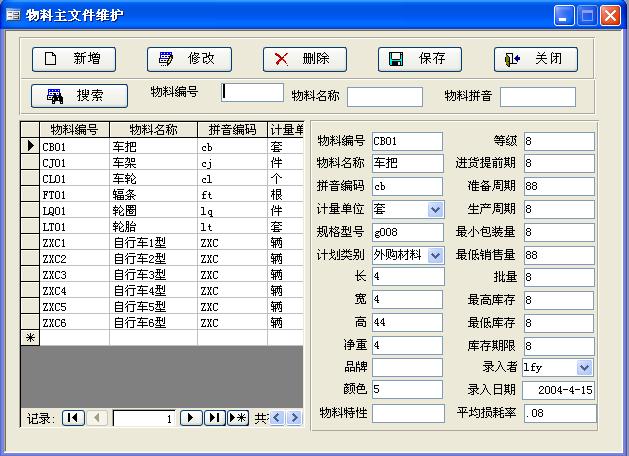The image size is (629, 456).
Task: Click the 搜索 (Search) binoculars button
Action: tap(81, 96)
